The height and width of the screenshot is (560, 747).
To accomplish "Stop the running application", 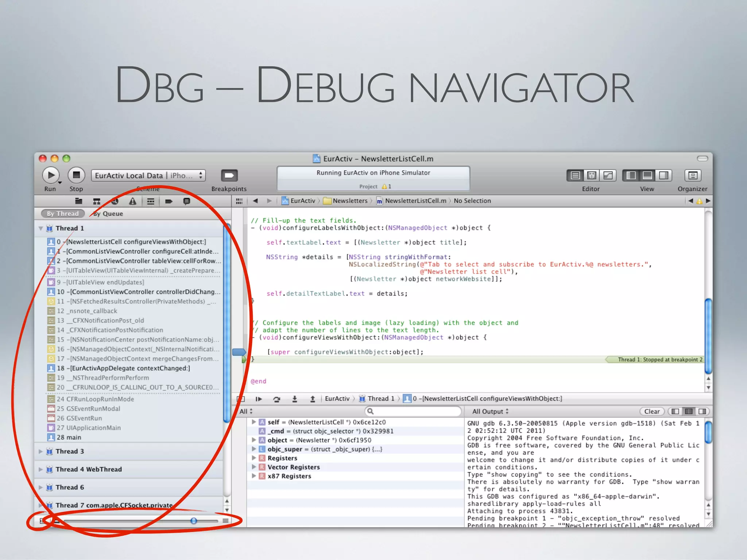I will tap(76, 175).
